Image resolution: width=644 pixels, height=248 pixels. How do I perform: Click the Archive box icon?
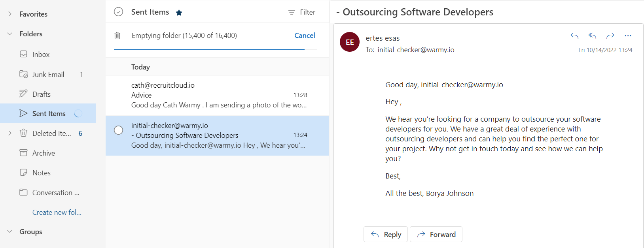pyautogui.click(x=24, y=153)
